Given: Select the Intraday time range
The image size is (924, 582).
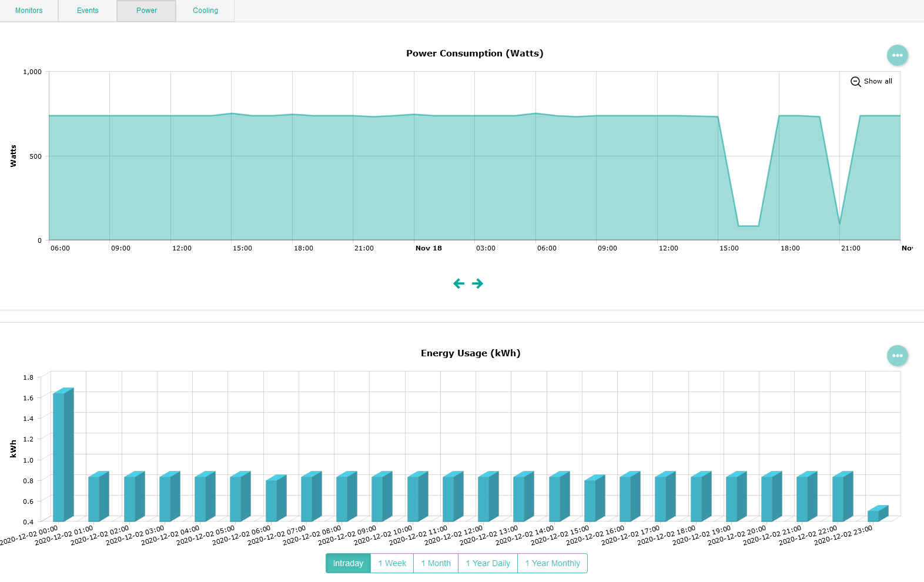Looking at the screenshot, I should (348, 563).
